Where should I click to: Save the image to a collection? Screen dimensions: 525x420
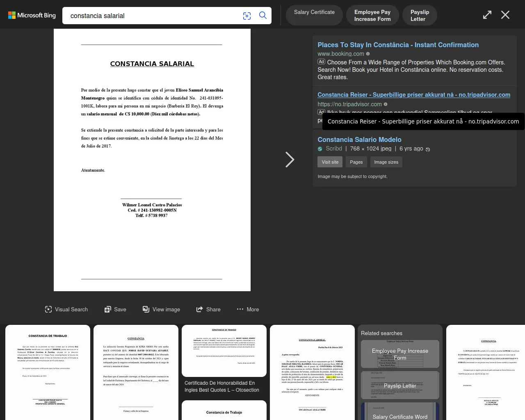pyautogui.click(x=115, y=309)
